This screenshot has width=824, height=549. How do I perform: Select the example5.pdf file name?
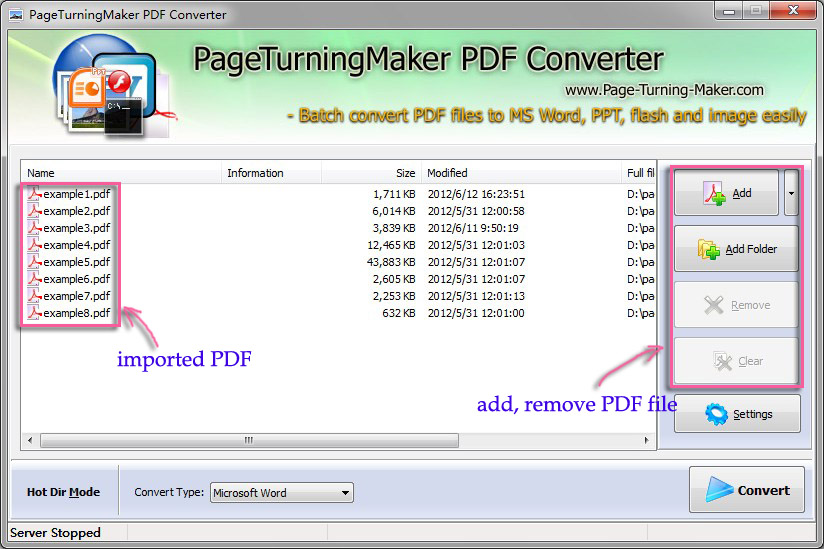point(77,262)
